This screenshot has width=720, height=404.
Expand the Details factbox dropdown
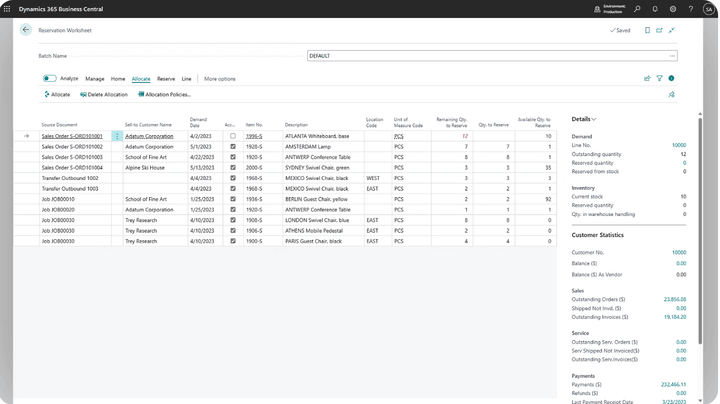click(x=594, y=119)
